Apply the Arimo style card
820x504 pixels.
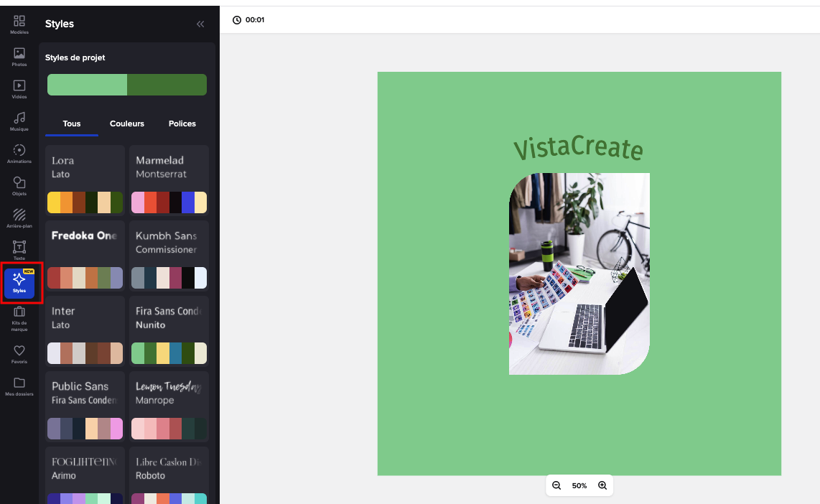85,475
